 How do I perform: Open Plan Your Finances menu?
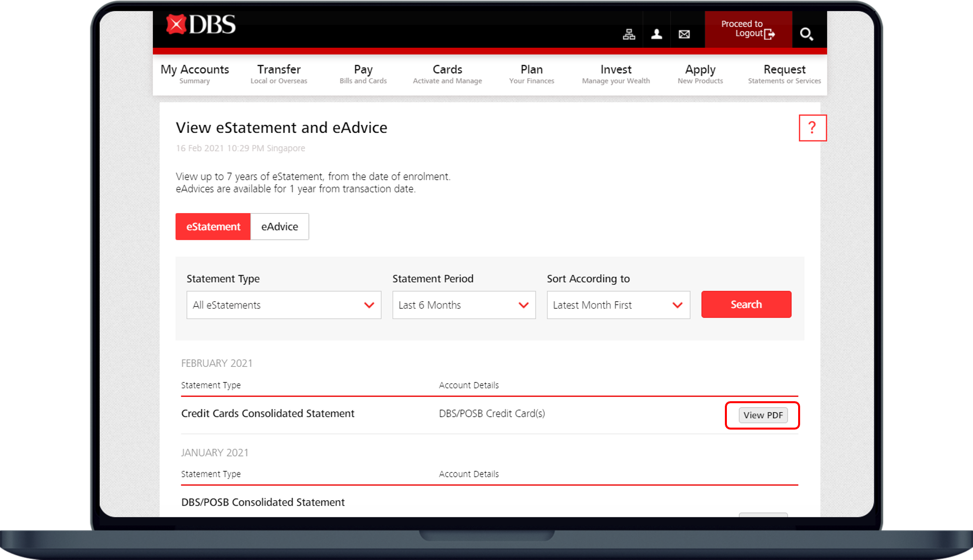[532, 74]
